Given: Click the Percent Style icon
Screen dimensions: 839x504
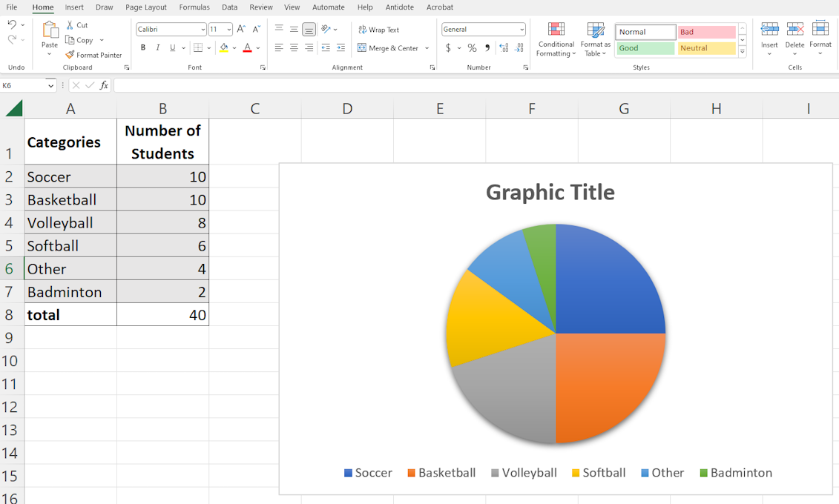Looking at the screenshot, I should 472,48.
